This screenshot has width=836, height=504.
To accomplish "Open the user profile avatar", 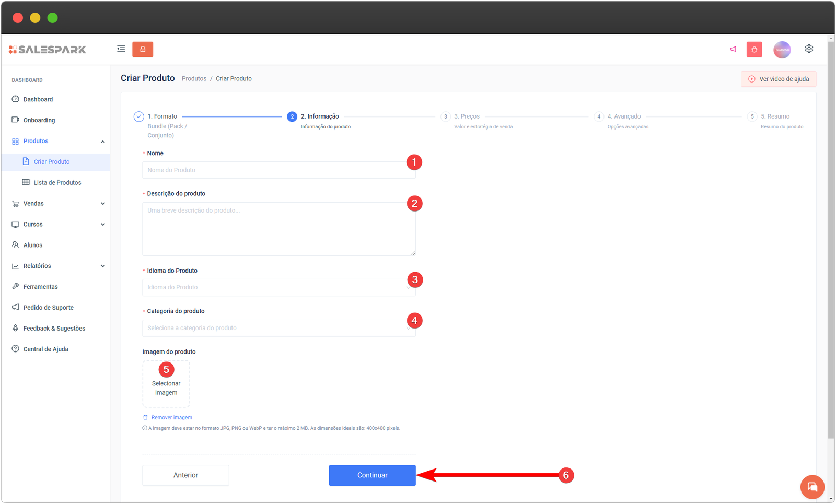I will [x=782, y=50].
